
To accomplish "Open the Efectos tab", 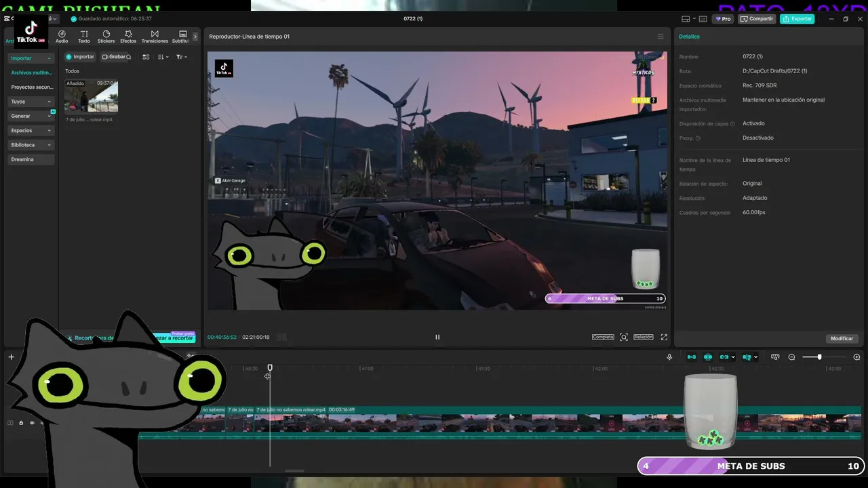I will tap(128, 37).
